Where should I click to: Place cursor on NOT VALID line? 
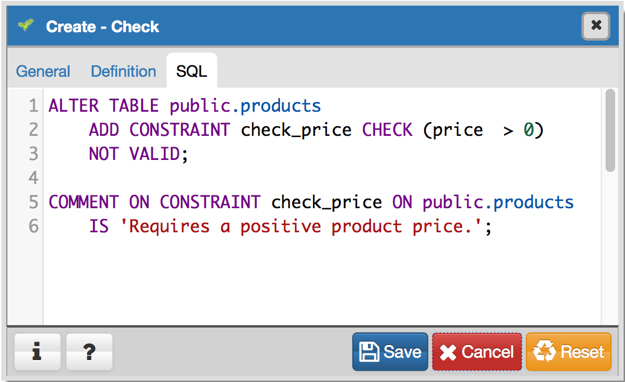click(138, 154)
